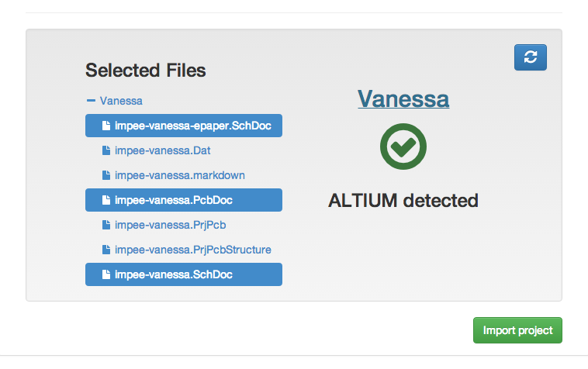The height and width of the screenshot is (369, 588).
Task: Click file icon next to impee-vanessa.Dat
Action: (x=106, y=150)
